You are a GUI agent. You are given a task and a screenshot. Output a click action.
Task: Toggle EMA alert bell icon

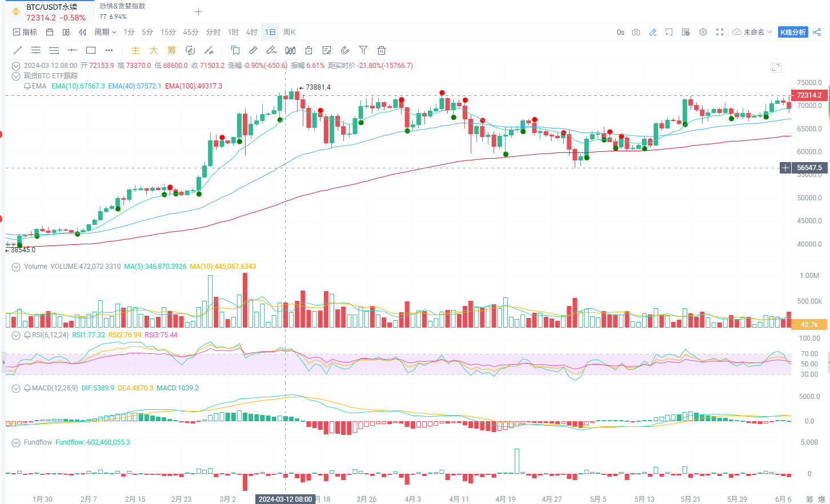[x=27, y=86]
